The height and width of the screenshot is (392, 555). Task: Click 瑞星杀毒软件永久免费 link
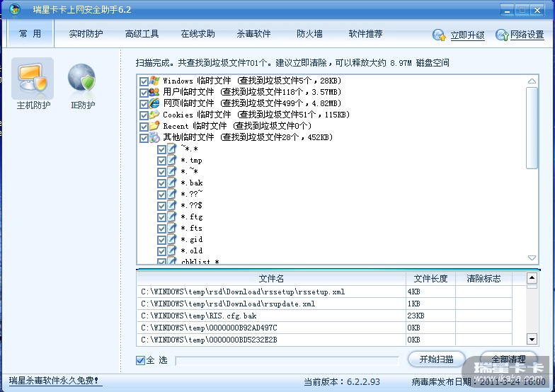point(54,381)
